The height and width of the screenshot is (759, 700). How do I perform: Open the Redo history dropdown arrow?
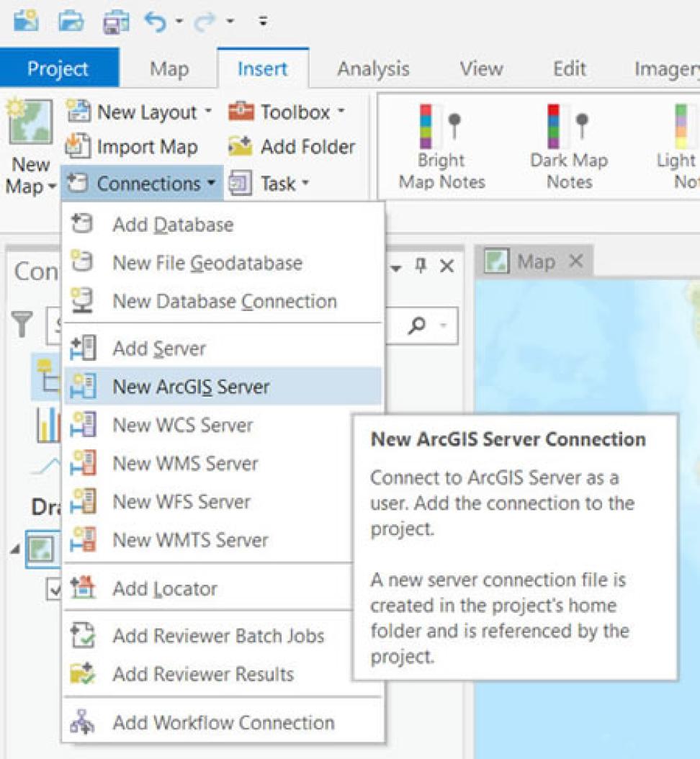point(230,21)
